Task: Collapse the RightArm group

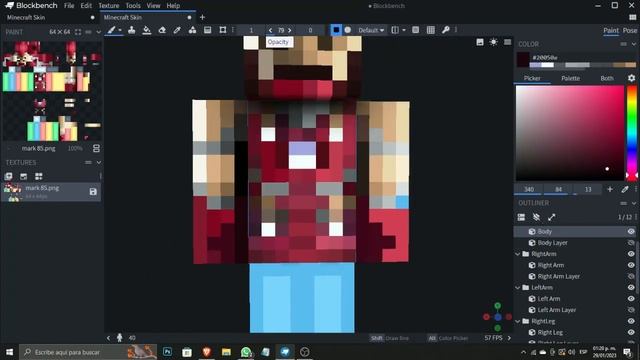Action: pos(518,254)
